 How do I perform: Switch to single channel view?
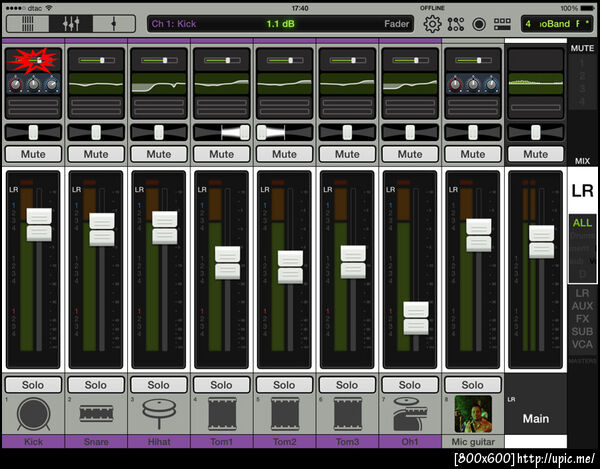114,24
